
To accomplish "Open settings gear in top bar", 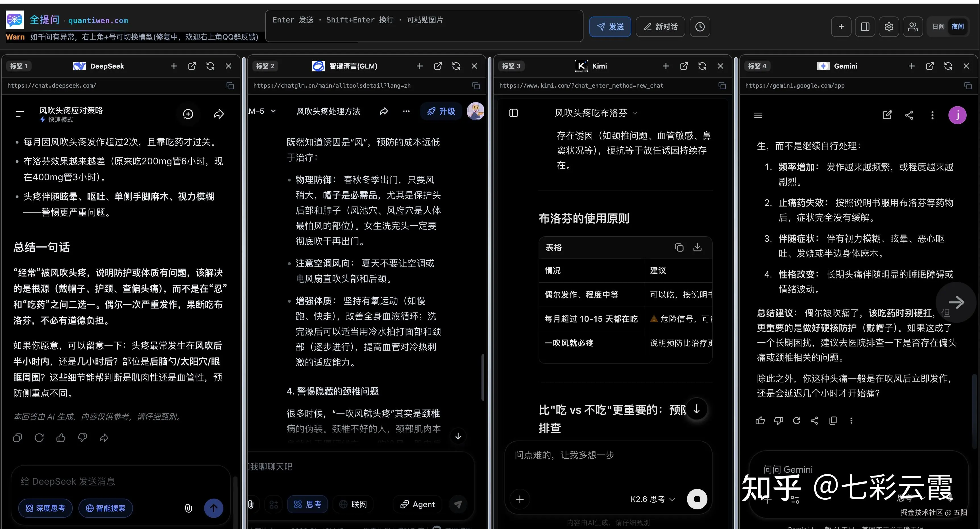I will click(889, 27).
